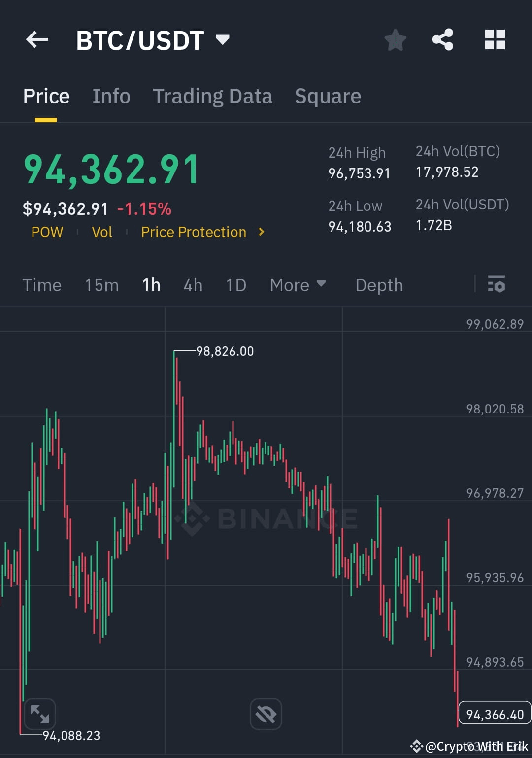The height and width of the screenshot is (758, 532).
Task: Switch chart to 1D interval
Action: 235,285
